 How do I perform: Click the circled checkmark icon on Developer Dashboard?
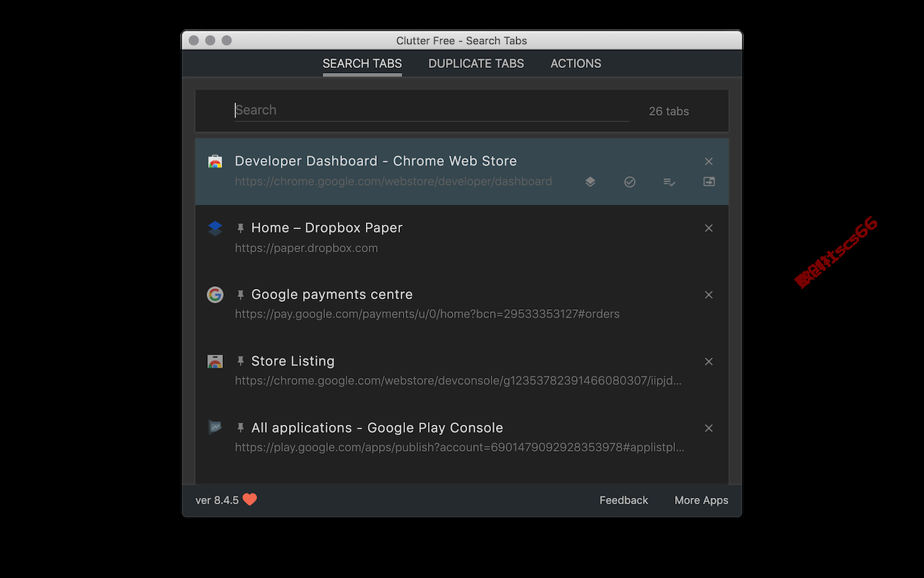coord(629,182)
